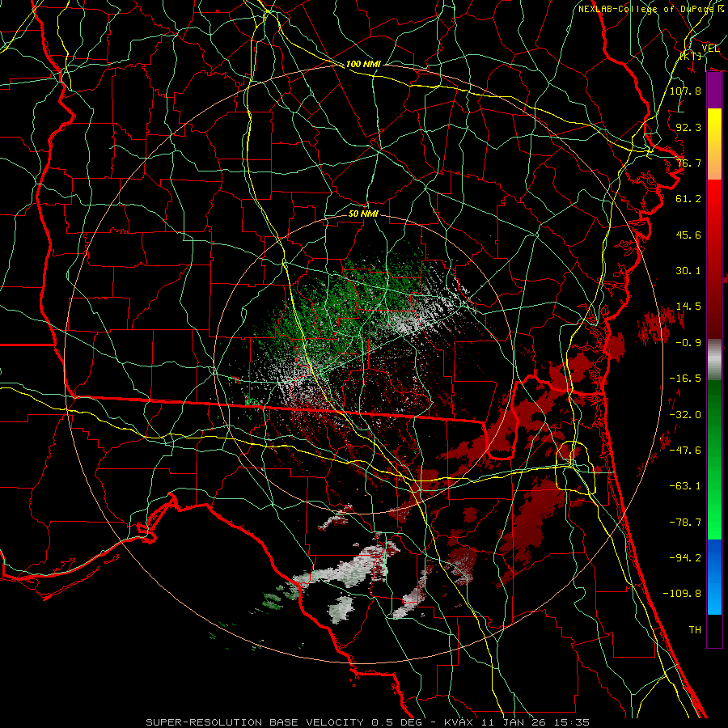Image resolution: width=728 pixels, height=728 pixels.
Task: Click the -94.2 velocity legend value
Action: coord(685,558)
